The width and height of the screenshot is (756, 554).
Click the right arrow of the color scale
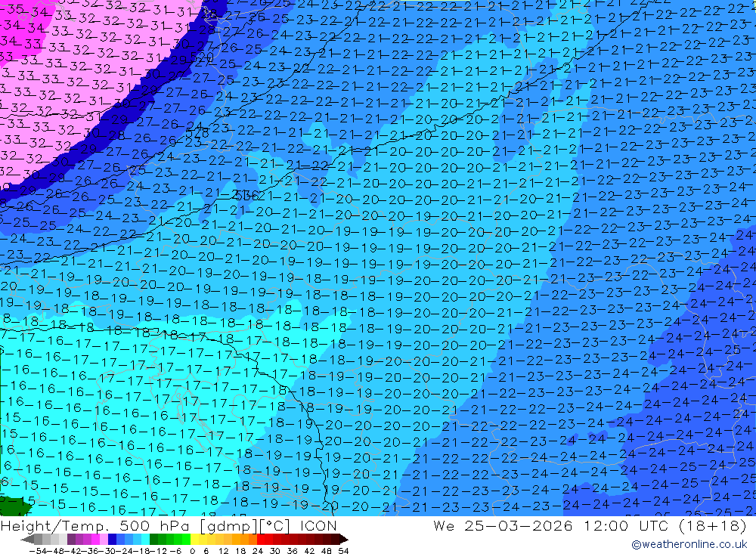[344, 540]
